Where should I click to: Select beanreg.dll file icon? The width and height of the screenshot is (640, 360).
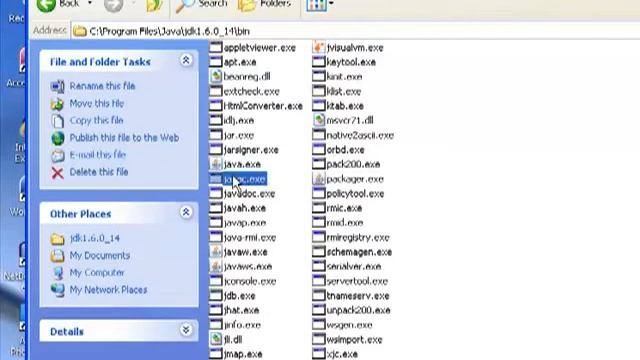[x=216, y=76]
